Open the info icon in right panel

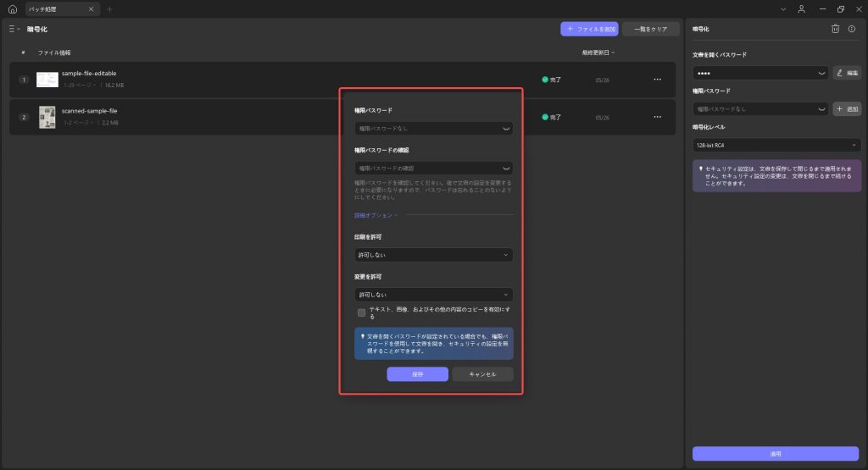[x=852, y=29]
